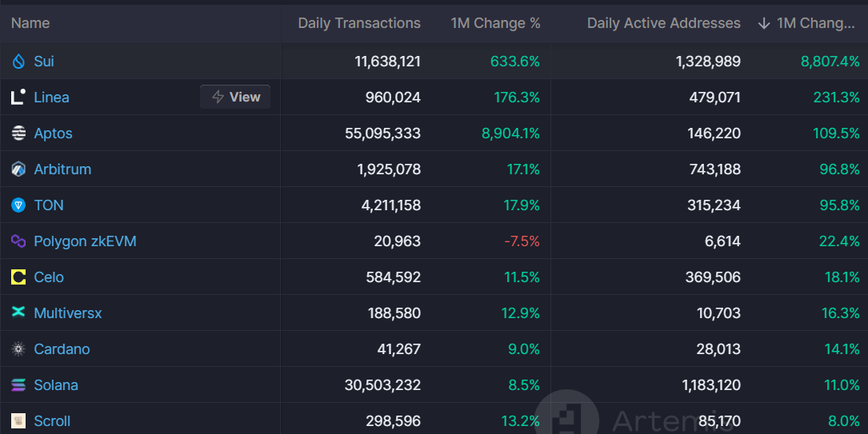868x434 pixels.
Task: Click the Multiversx logo icon
Action: [x=18, y=312]
